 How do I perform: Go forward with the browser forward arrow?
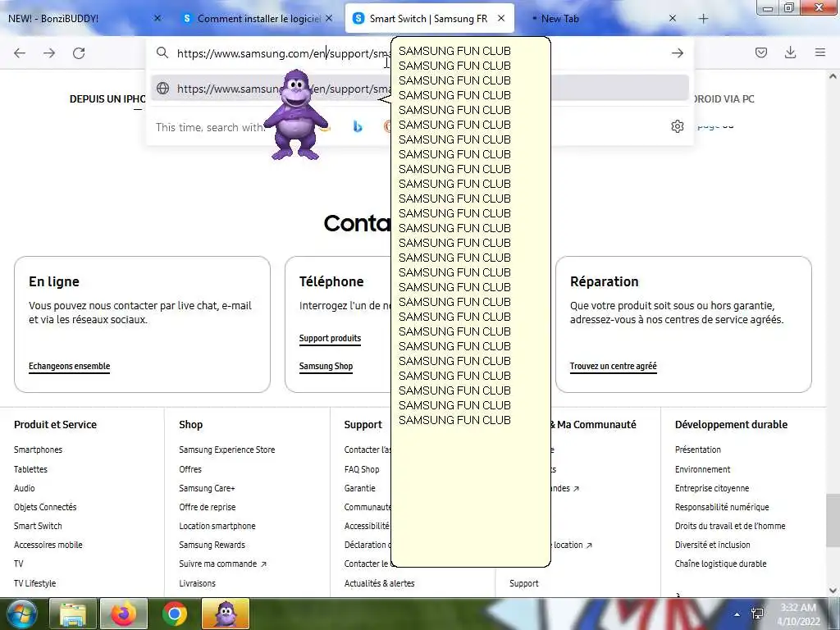click(49, 53)
